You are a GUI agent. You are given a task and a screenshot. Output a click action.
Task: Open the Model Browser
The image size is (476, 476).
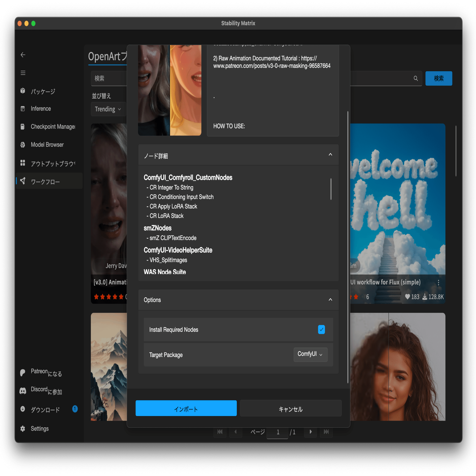point(47,145)
